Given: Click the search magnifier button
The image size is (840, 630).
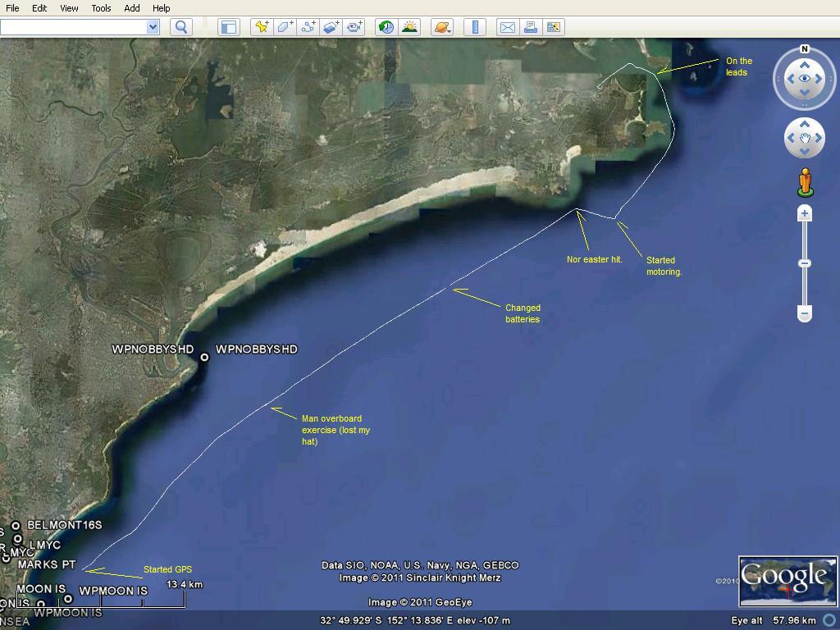Looking at the screenshot, I should coord(181,27).
